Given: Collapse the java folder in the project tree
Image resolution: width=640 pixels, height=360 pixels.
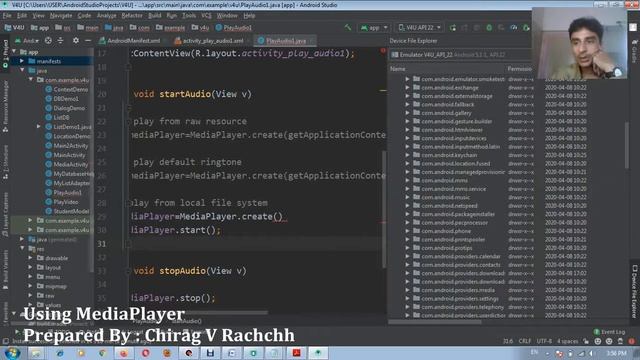Looking at the screenshot, I should point(22,71).
